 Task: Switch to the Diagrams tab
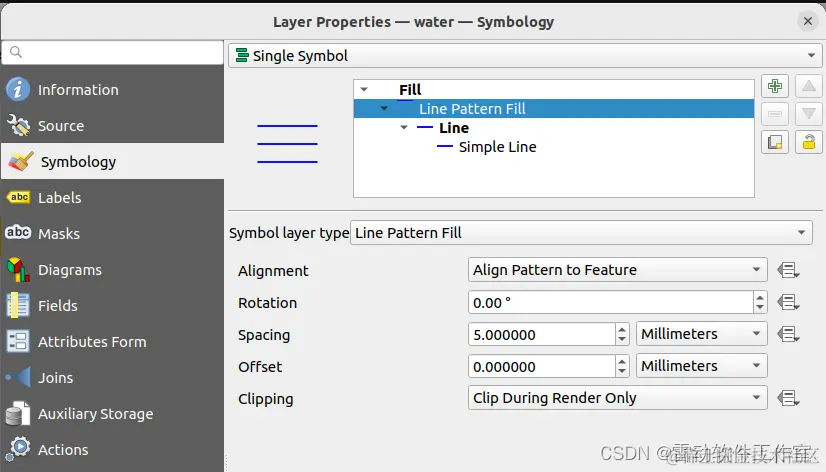click(x=112, y=269)
